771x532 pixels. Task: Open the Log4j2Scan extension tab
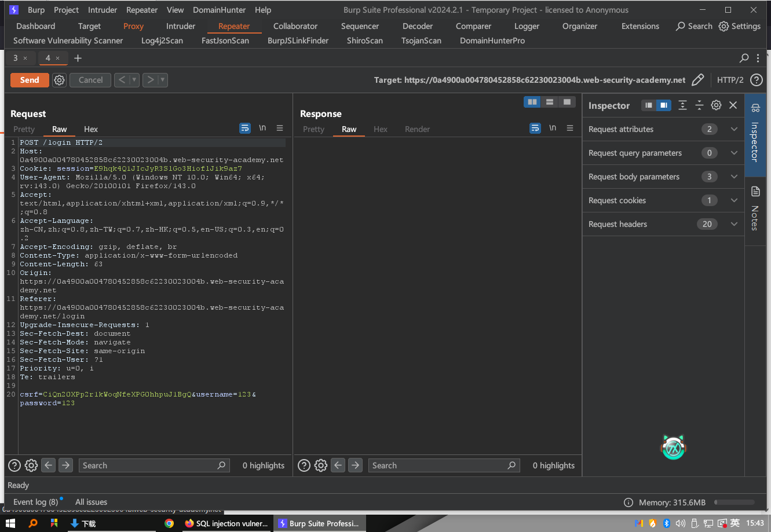(x=162, y=41)
